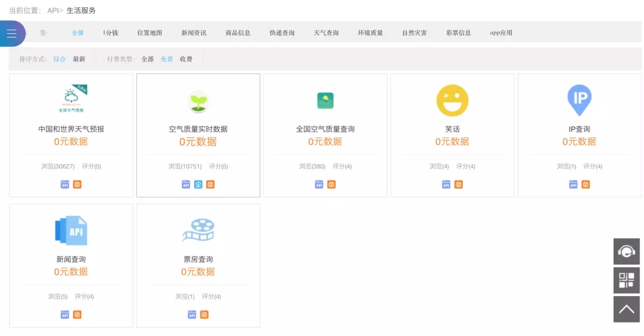This screenshot has width=644, height=336.
Task: Sort results by 综合
Action: coord(60,59)
